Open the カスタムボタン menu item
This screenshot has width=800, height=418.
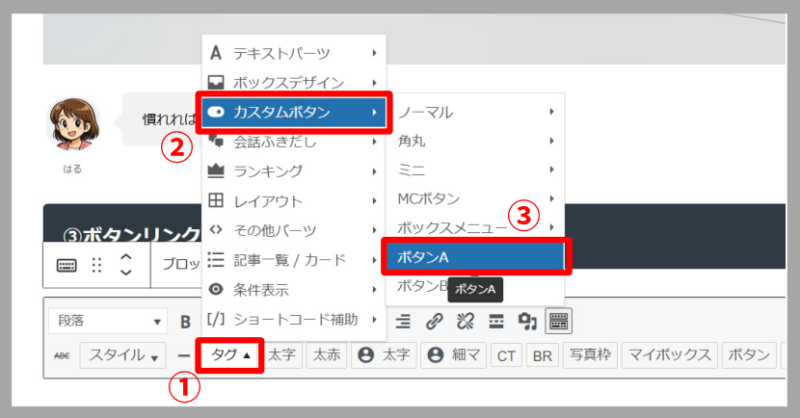pyautogui.click(x=294, y=112)
